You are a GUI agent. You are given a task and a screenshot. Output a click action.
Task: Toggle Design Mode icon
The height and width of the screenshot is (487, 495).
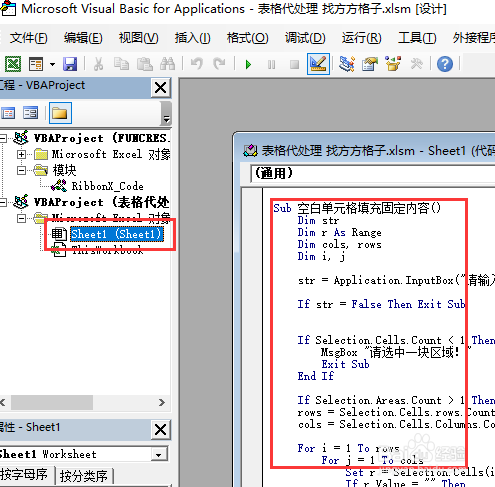tap(318, 64)
